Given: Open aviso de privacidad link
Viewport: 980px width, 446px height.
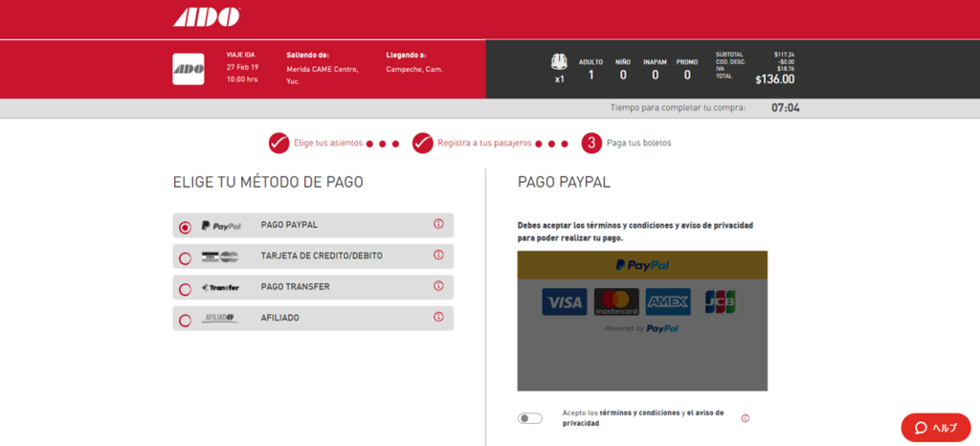Looking at the screenshot, I should [x=642, y=418].
